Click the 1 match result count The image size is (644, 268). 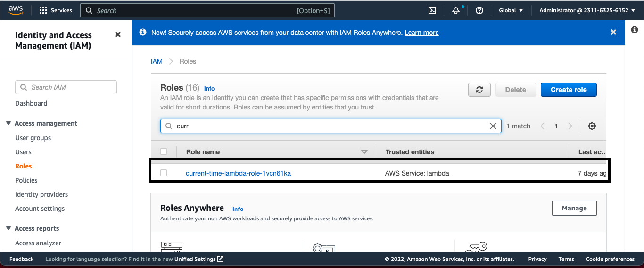[x=518, y=126]
